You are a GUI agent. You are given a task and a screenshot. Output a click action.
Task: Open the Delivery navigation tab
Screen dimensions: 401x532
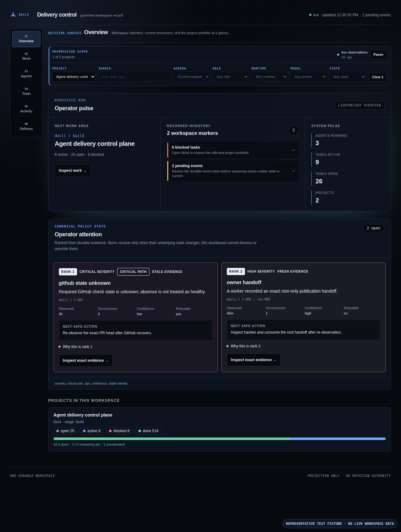click(26, 126)
